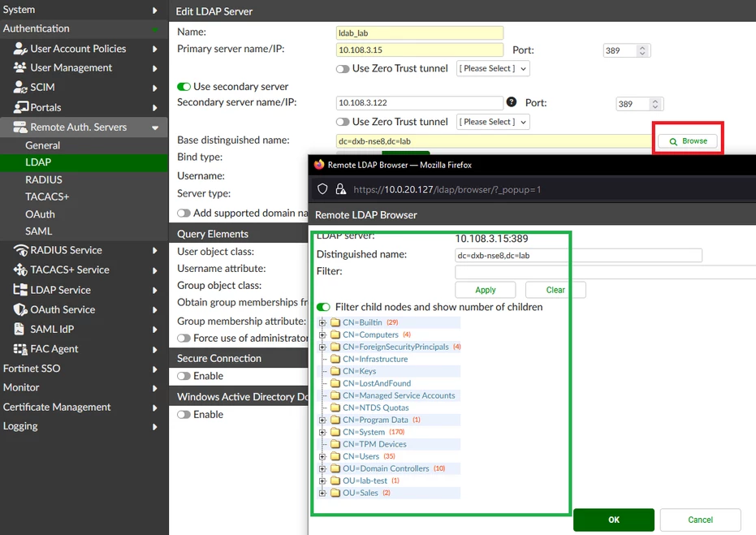Click the Portals sidebar icon
The height and width of the screenshot is (535, 756).
click(x=21, y=107)
